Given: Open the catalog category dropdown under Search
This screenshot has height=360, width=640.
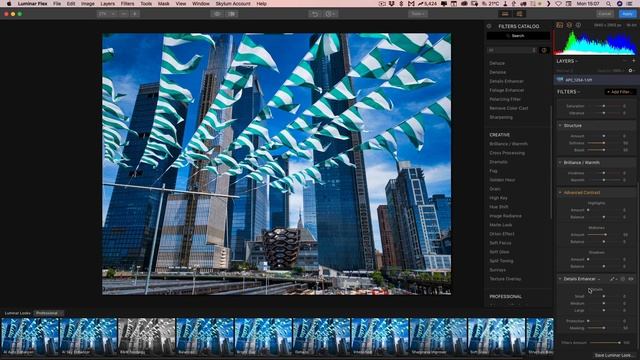Looking at the screenshot, I should tap(511, 50).
